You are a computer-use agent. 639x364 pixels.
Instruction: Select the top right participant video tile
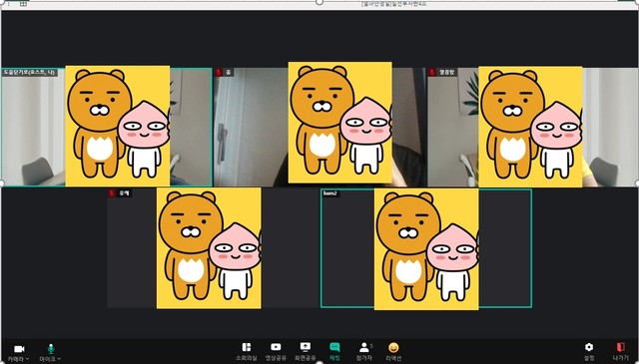tap(532, 127)
